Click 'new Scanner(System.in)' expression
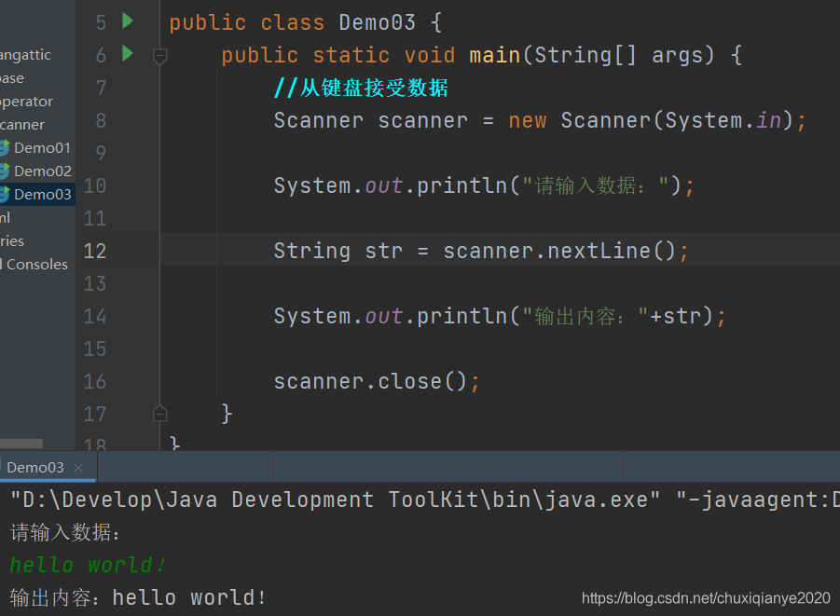Image resolution: width=840 pixels, height=616 pixels. point(651,120)
